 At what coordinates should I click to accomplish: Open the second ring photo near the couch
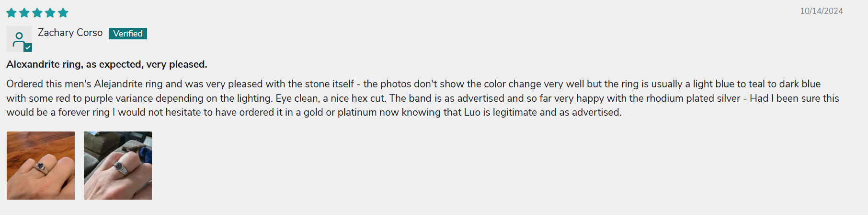[118, 166]
